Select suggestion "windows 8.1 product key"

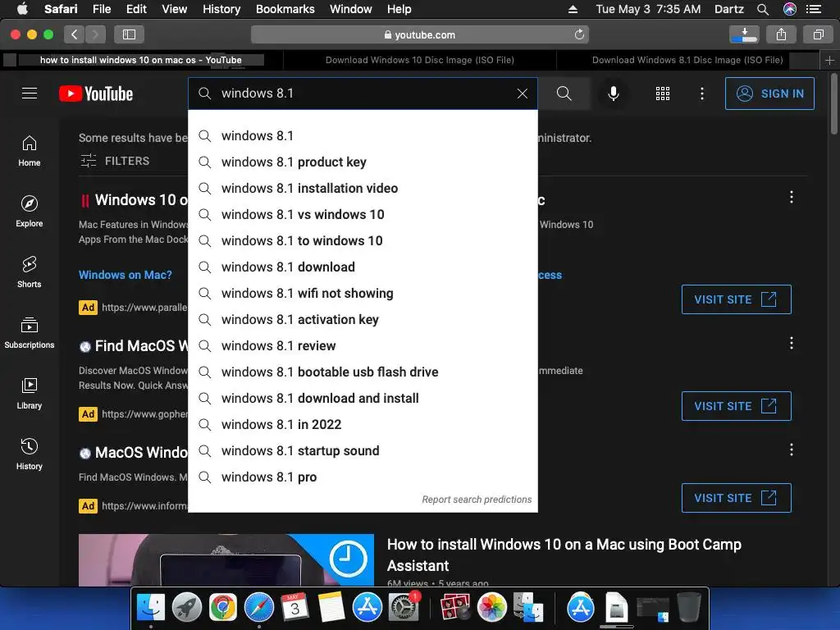click(363, 162)
